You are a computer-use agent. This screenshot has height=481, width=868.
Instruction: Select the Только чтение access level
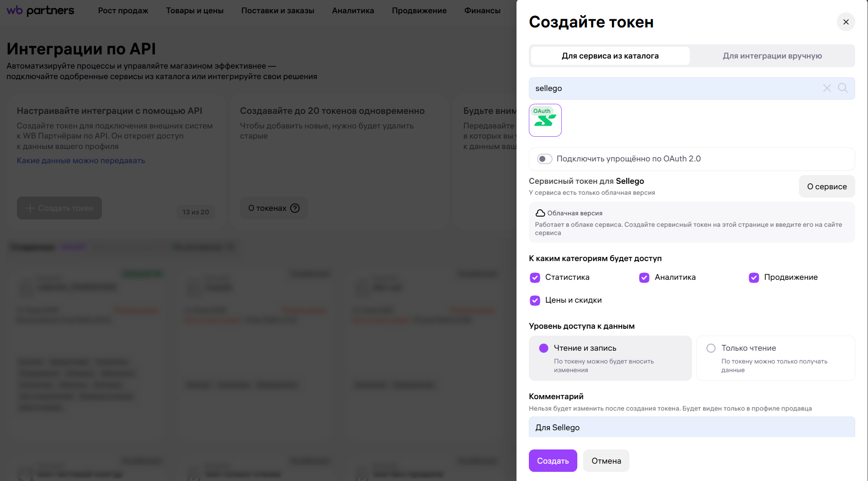tap(711, 348)
